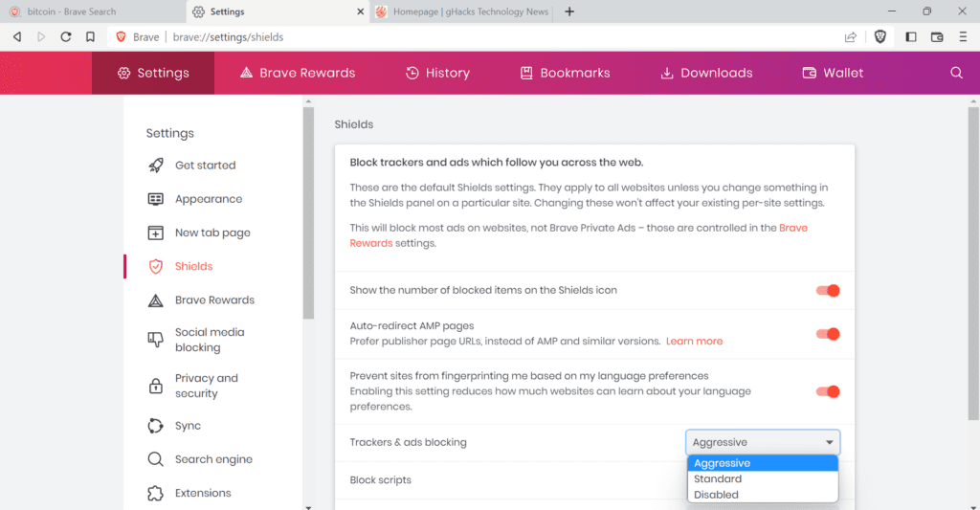Viewport: 980px width, 510px height.
Task: Go back with the back arrow
Action: [17, 37]
